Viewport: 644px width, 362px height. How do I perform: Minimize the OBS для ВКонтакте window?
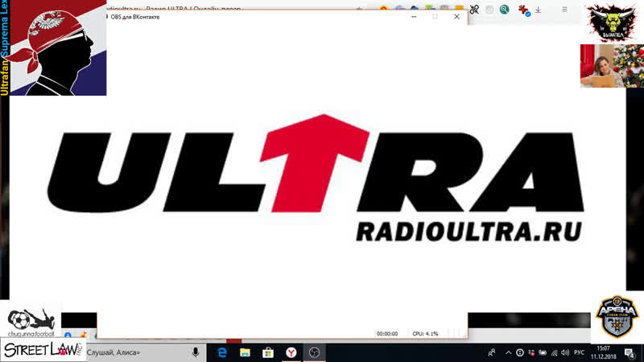pyautogui.click(x=414, y=16)
